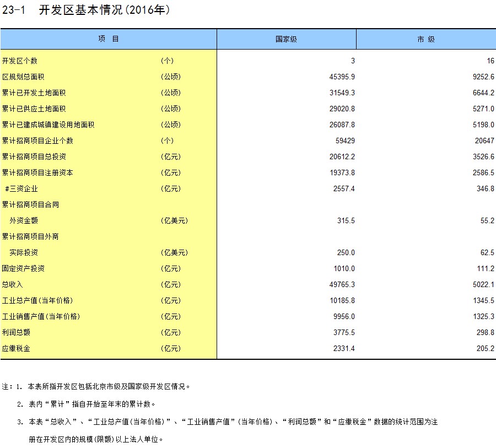Select the row label 实际投资

(24, 253)
